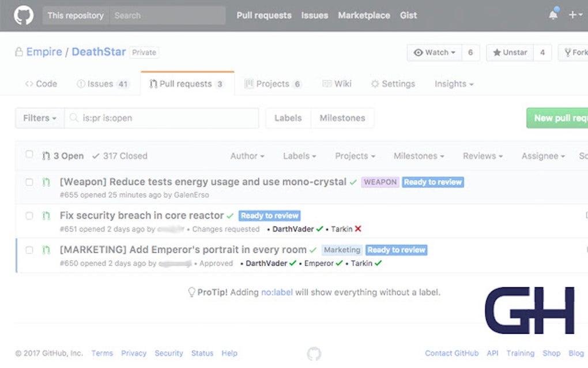Image resolution: width=588 pixels, height=368 pixels.
Task: Select the Fix security breach PR checkbox
Action: click(x=29, y=216)
